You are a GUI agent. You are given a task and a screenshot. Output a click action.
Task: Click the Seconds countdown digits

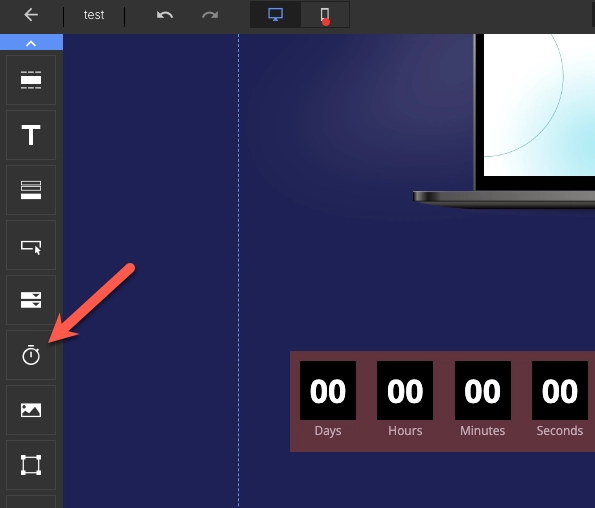560,390
